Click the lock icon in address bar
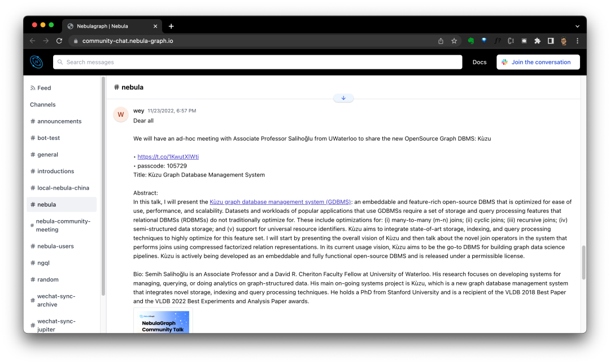Image resolution: width=610 pixels, height=364 pixels. pos(76,41)
